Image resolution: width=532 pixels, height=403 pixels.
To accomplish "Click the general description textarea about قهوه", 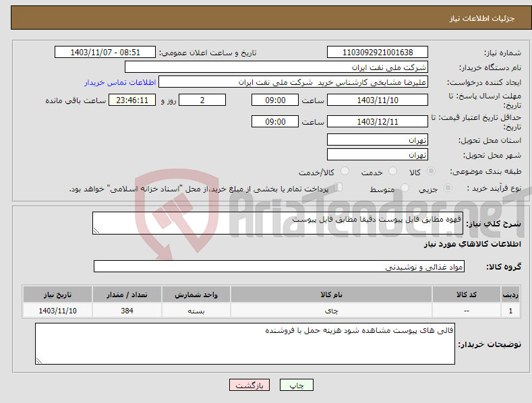I will [278, 223].
